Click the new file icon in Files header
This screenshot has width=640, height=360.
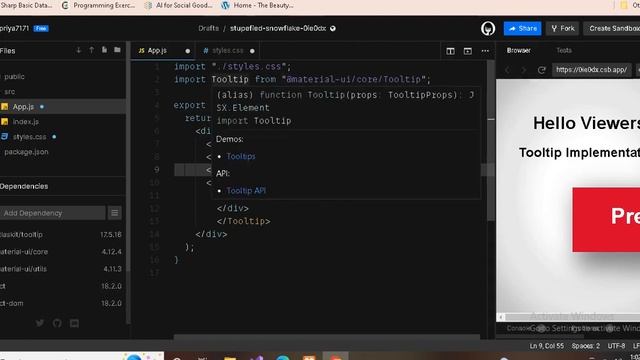point(104,50)
